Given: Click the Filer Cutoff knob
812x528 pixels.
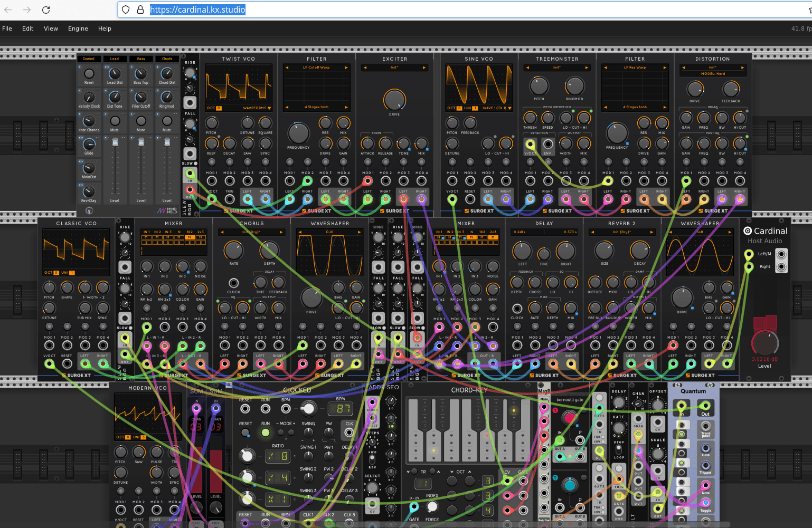Looking at the screenshot, I should tap(140, 97).
